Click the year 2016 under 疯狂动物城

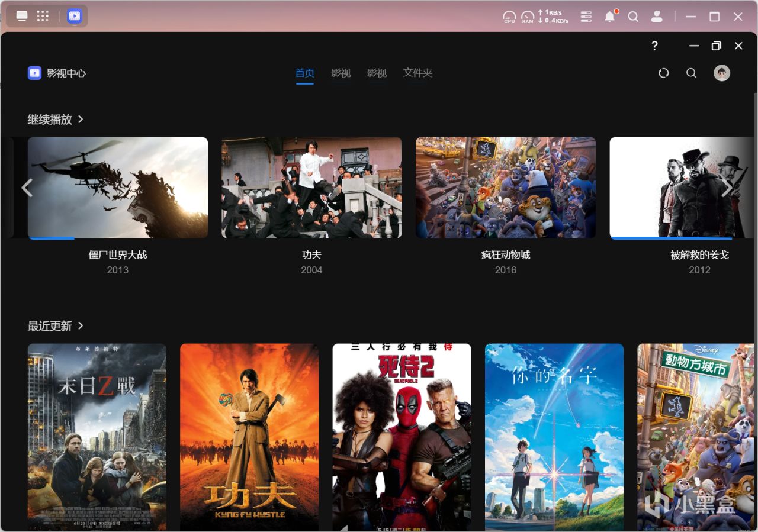tap(506, 270)
